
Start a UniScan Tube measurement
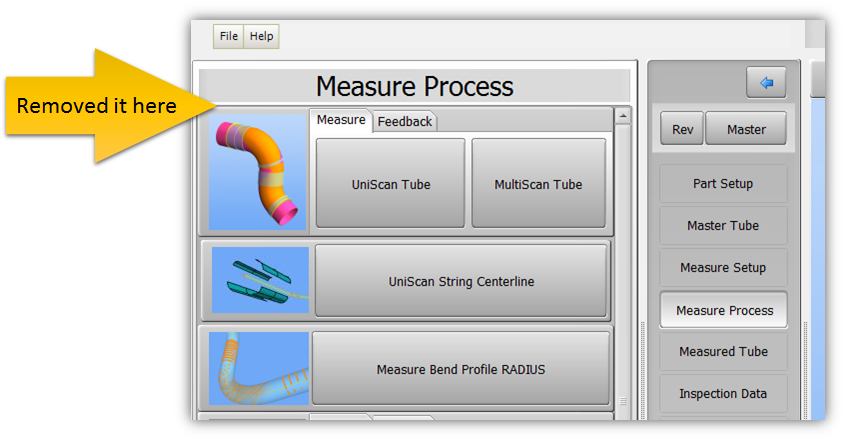(x=390, y=184)
